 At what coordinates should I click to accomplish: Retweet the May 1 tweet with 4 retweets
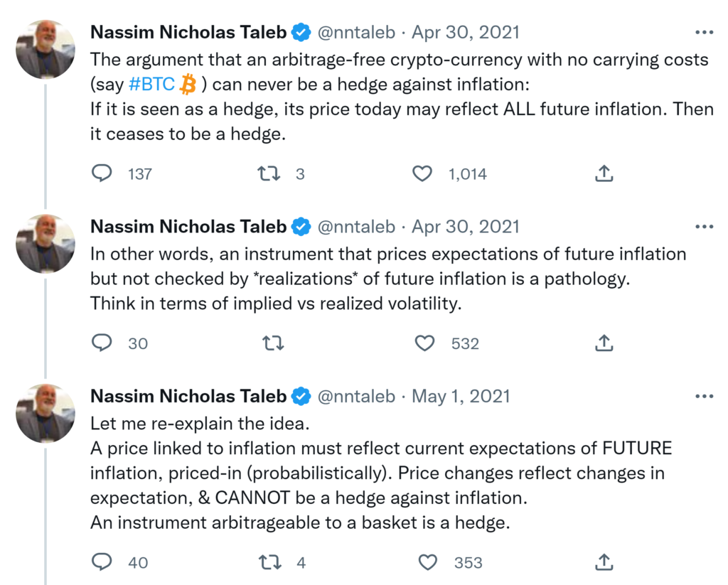coord(269,562)
